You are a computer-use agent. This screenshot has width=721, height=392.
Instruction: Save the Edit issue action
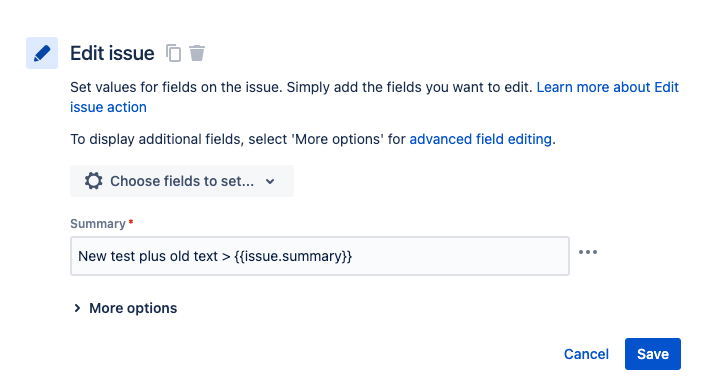point(652,354)
